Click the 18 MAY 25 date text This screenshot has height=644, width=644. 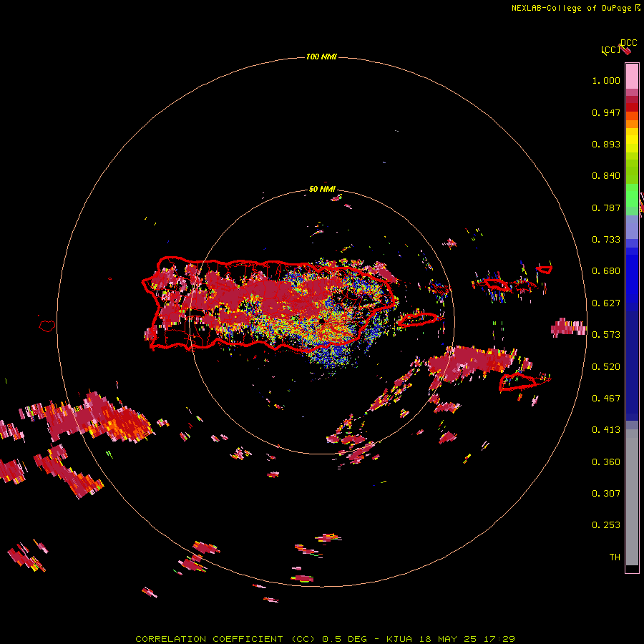[x=448, y=639]
